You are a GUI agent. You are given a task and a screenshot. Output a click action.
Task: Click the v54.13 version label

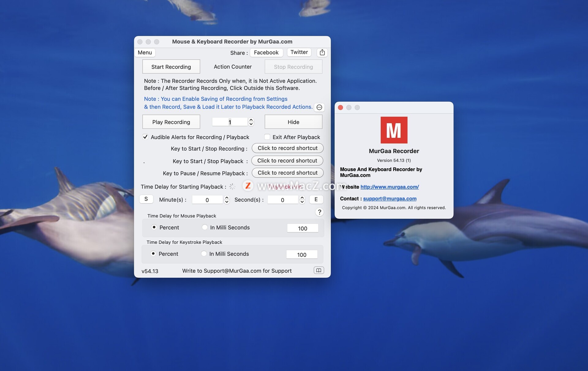(x=150, y=271)
